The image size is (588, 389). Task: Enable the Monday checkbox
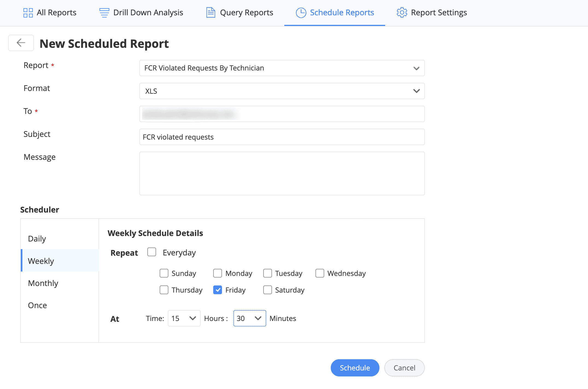(218, 273)
